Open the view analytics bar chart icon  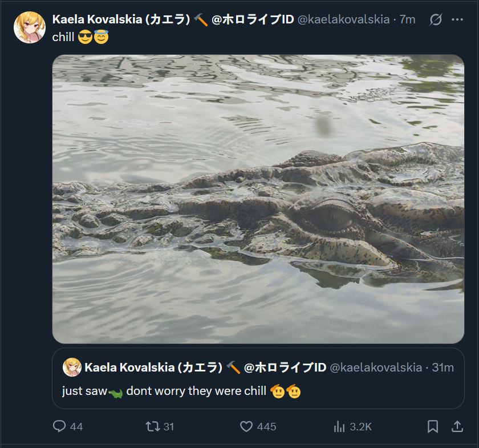point(340,426)
